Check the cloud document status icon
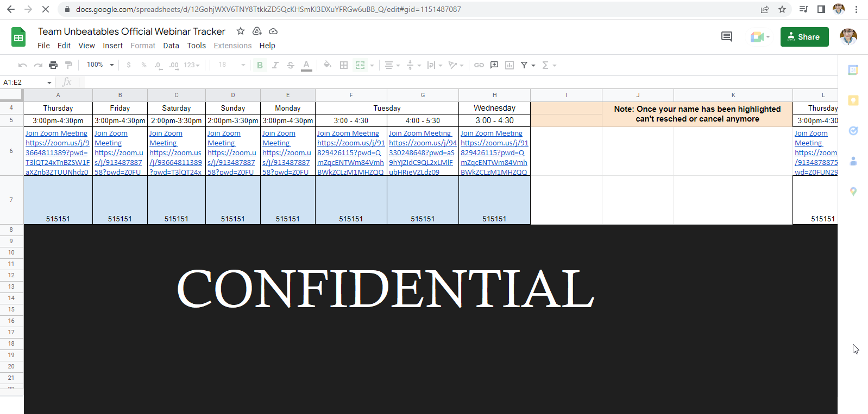 pyautogui.click(x=273, y=31)
